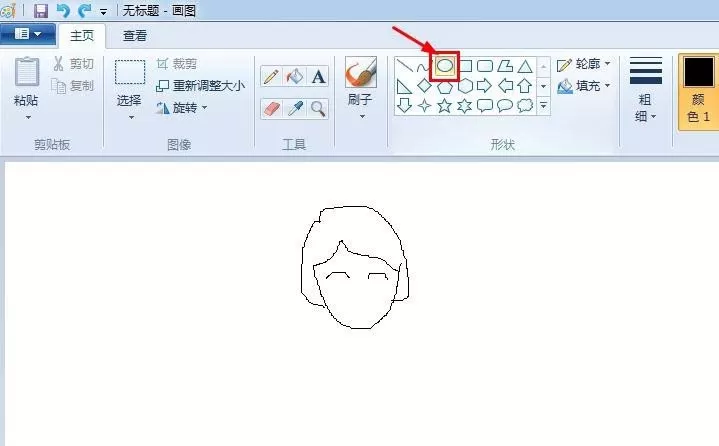Screen dimensions: 719x446
Task: Open the Size (粗细) line thickness dropdown
Action: coord(646,89)
